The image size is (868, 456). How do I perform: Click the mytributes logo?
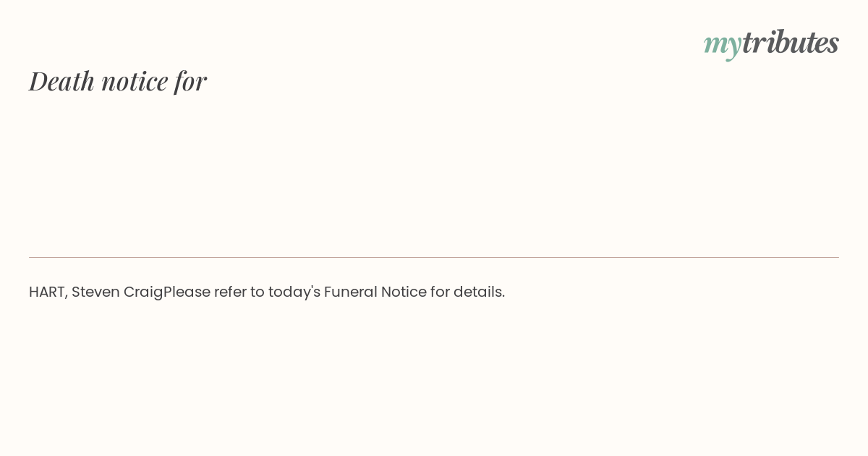[771, 43]
